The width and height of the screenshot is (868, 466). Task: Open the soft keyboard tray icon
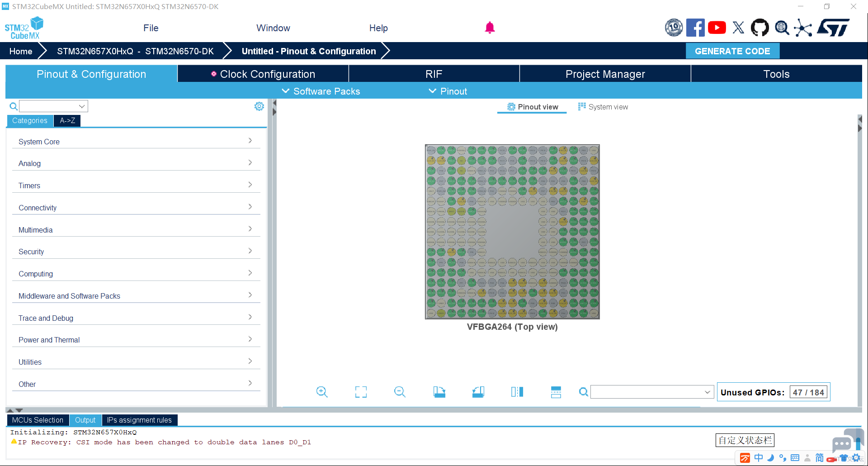[x=795, y=458]
